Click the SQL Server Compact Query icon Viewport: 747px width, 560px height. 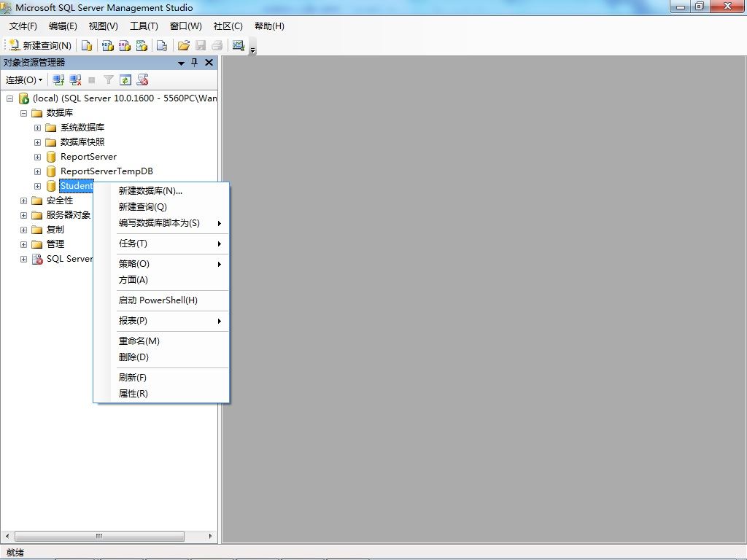click(162, 45)
